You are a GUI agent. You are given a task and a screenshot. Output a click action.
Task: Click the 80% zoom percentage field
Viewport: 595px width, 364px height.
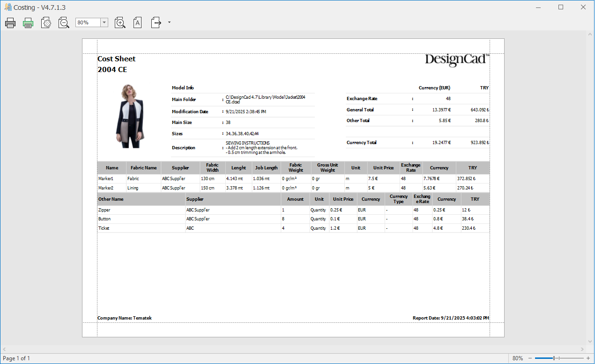[x=88, y=22]
